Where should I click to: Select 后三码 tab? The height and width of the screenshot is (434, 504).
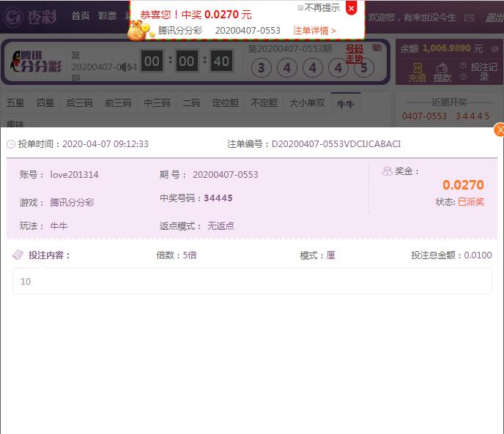[79, 103]
